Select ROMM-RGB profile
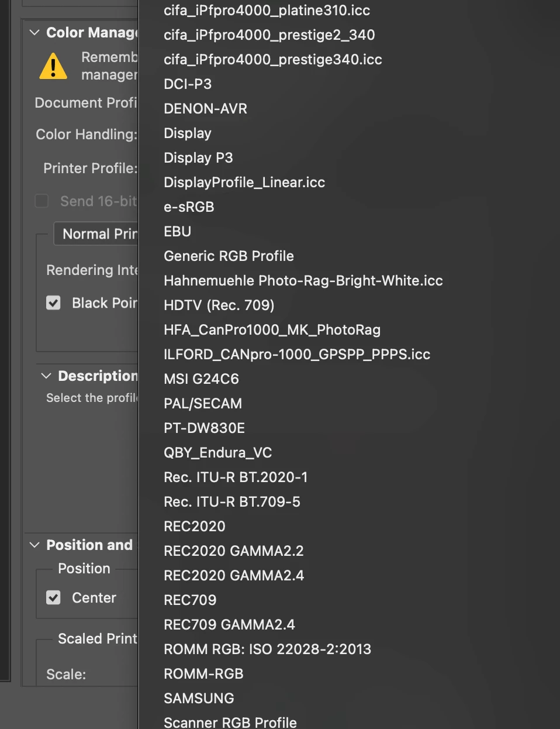Screen dimensions: 560x729 click(x=203, y=674)
